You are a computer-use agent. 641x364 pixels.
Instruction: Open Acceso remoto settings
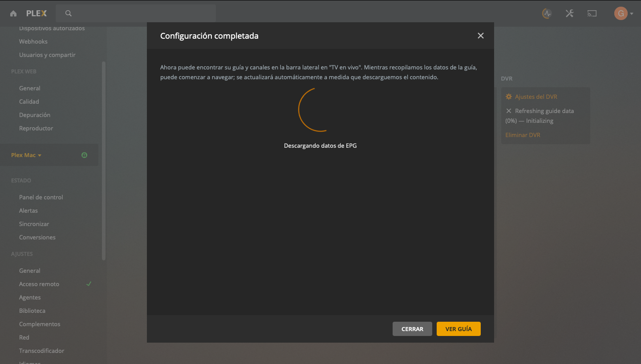(x=39, y=284)
